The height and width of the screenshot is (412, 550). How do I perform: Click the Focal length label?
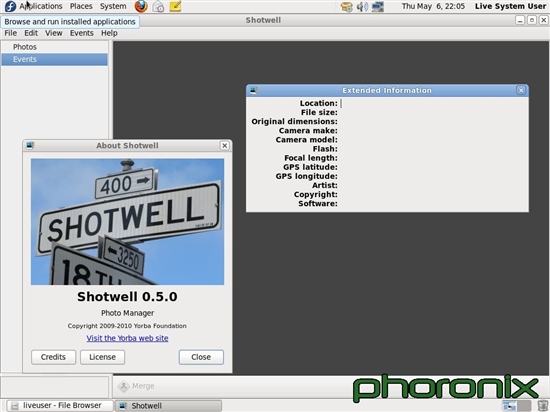pyautogui.click(x=311, y=158)
